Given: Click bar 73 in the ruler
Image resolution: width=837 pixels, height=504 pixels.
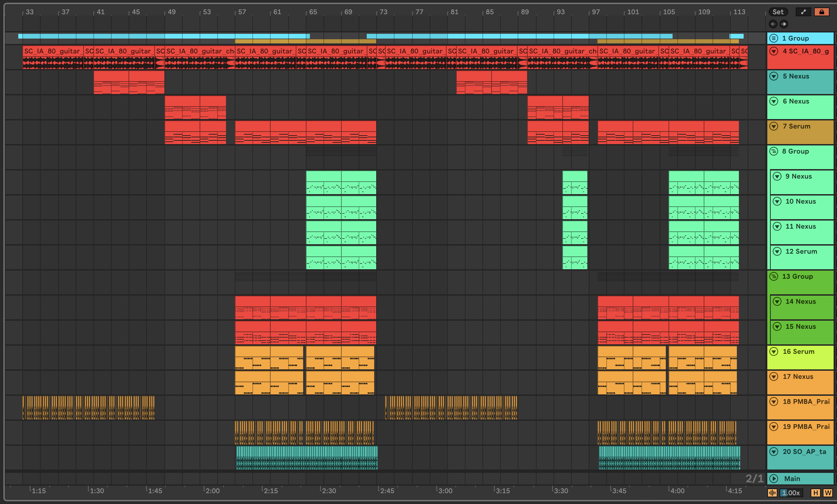Looking at the screenshot, I should point(383,12).
